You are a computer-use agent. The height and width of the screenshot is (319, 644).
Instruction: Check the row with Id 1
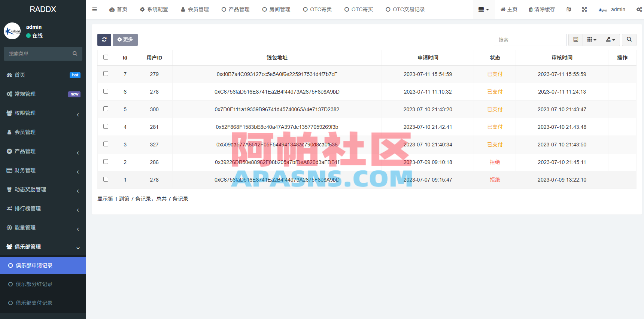click(106, 179)
